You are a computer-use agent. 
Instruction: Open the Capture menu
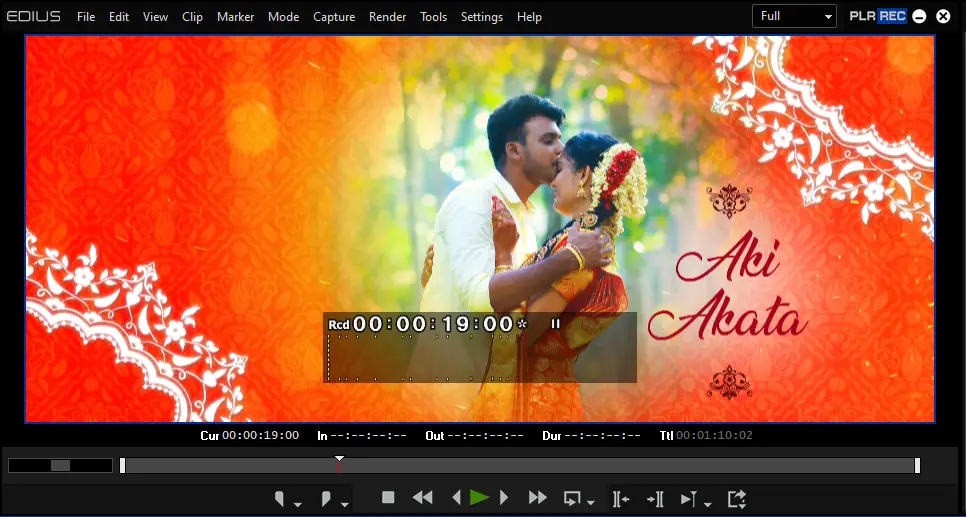pyautogui.click(x=333, y=17)
